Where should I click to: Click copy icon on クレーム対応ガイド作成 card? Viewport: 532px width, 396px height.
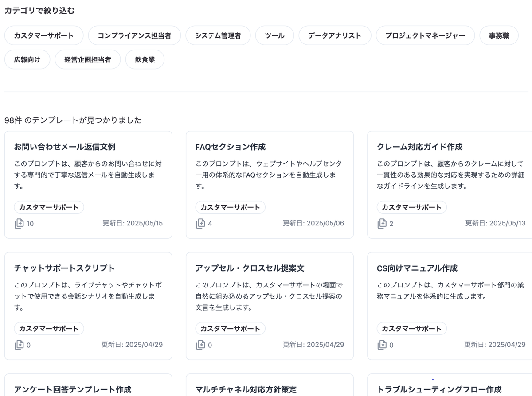click(382, 223)
